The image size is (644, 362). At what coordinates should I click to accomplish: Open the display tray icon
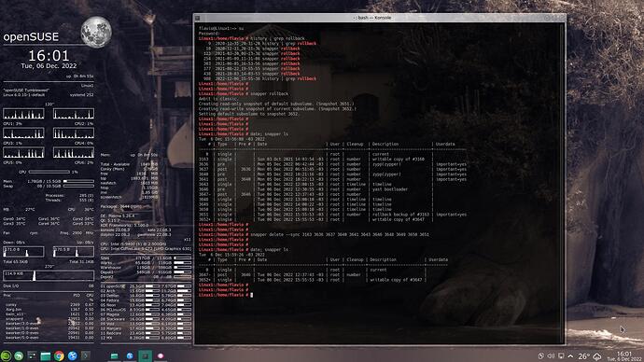561,355
